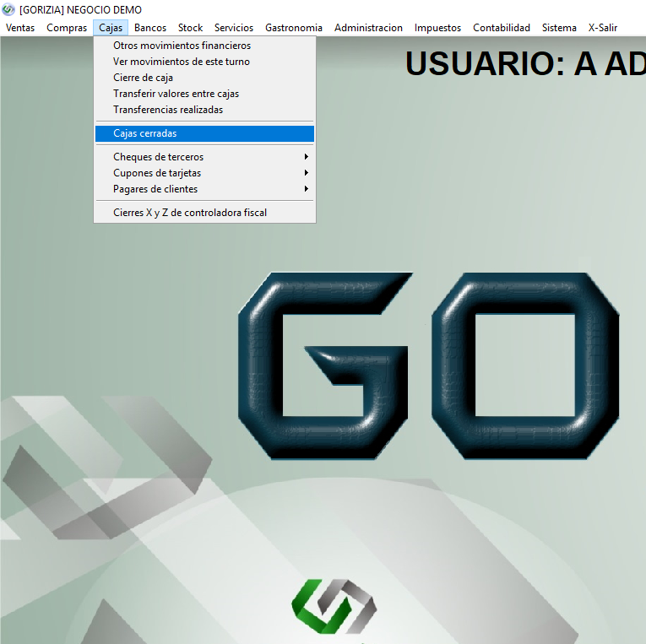Expand Cupones de tarjetas submenu
This screenshot has width=646, height=644.
point(204,173)
